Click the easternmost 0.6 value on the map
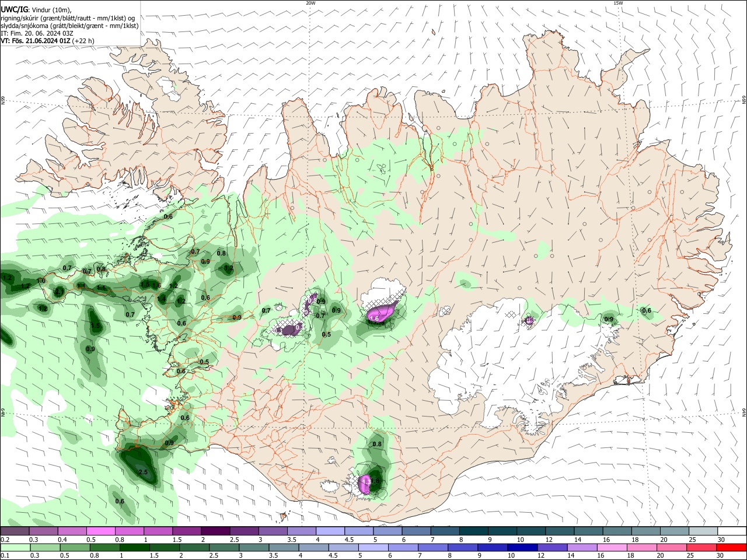Screen dimensions: 747x560 tap(647, 311)
